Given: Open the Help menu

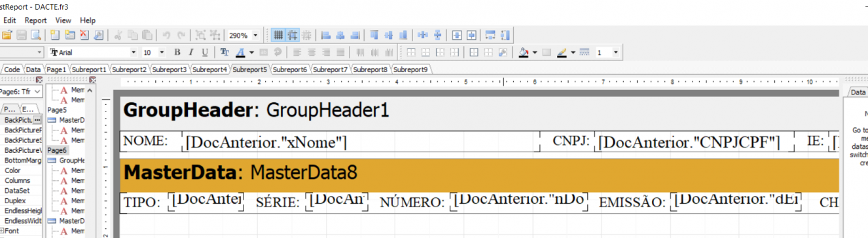Looking at the screenshot, I should point(88,20).
